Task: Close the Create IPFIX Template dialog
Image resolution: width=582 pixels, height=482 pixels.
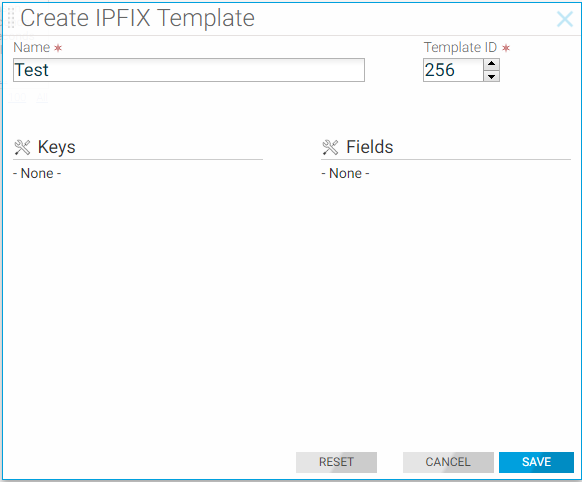Action: click(565, 19)
